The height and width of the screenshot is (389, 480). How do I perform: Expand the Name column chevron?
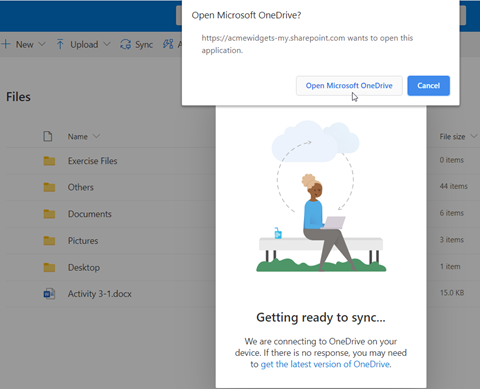(96, 136)
